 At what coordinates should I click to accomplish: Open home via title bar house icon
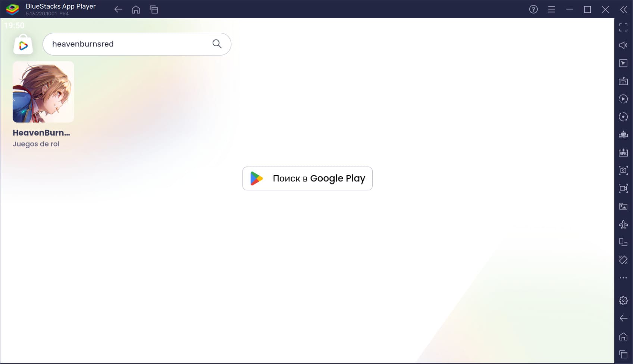click(136, 10)
